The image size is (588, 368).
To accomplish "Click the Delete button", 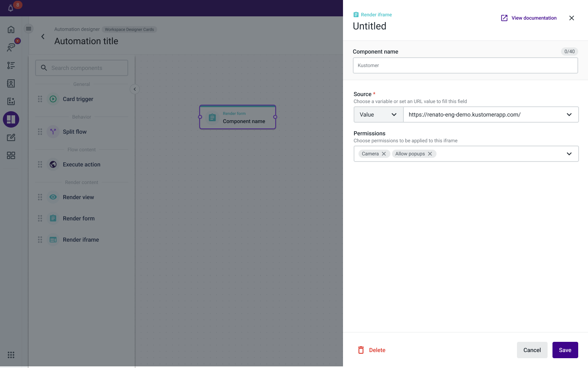I will 372,350.
